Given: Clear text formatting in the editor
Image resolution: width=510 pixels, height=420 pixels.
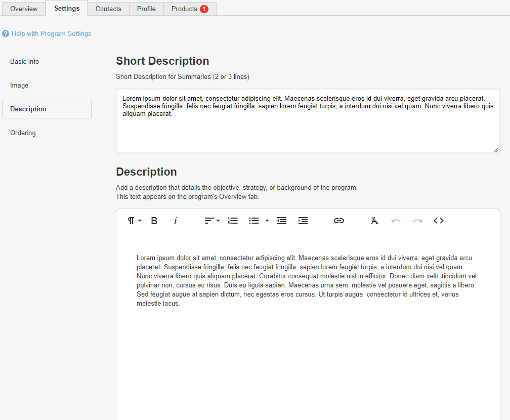Looking at the screenshot, I should (374, 221).
